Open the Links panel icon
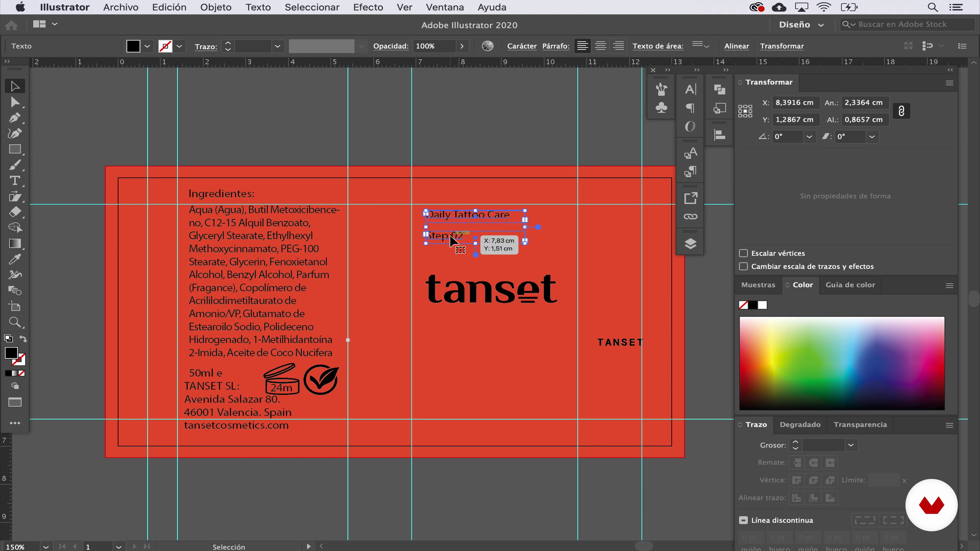Image resolution: width=980 pixels, height=551 pixels. [690, 217]
